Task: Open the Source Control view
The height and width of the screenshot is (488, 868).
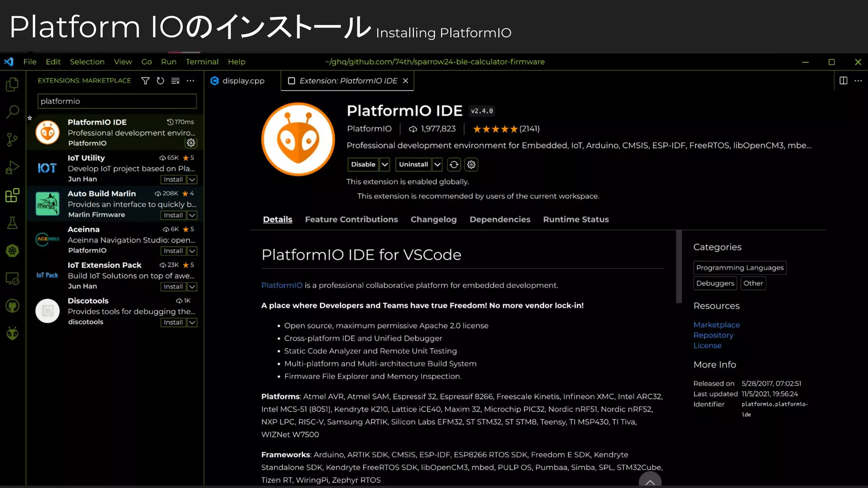Action: [12, 140]
